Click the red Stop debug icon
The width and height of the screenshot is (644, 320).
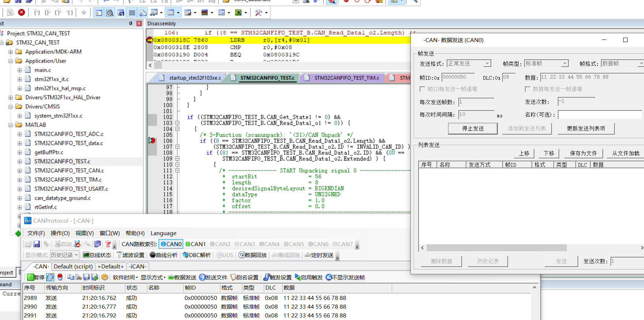[x=22, y=12]
